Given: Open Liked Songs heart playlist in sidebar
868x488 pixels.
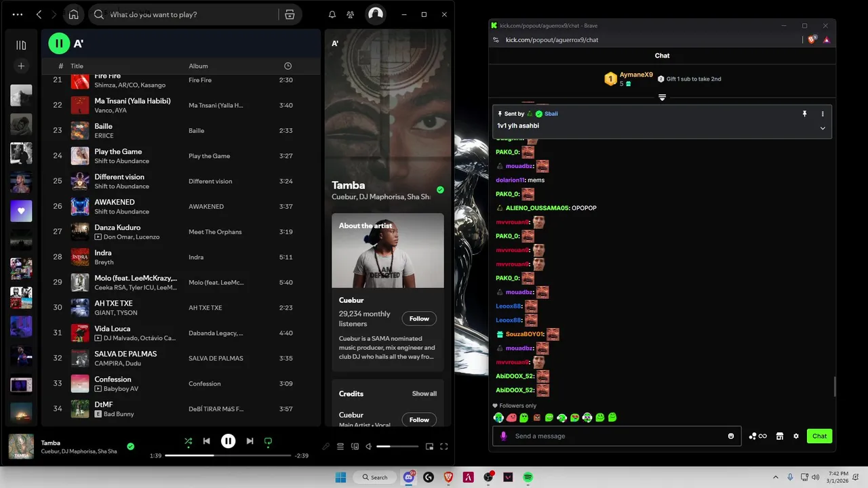Looking at the screenshot, I should pos(21,211).
